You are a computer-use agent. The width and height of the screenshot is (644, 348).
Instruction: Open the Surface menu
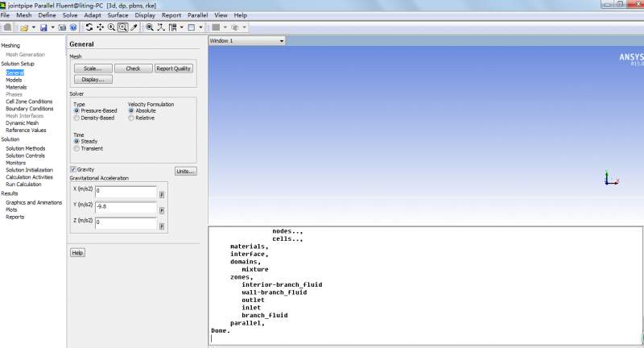coord(118,15)
